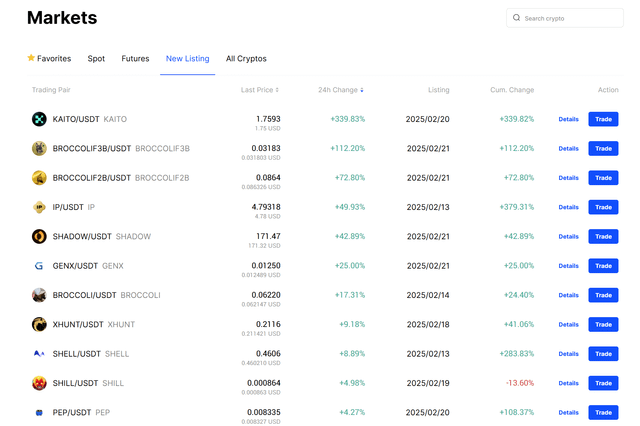Switch to the Spot tab
The width and height of the screenshot is (640, 426).
[96, 59]
